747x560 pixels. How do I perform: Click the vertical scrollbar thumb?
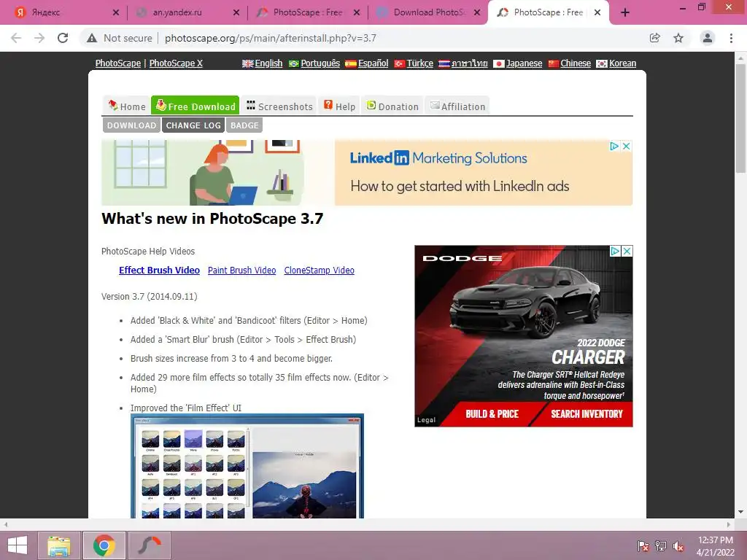[x=740, y=117]
